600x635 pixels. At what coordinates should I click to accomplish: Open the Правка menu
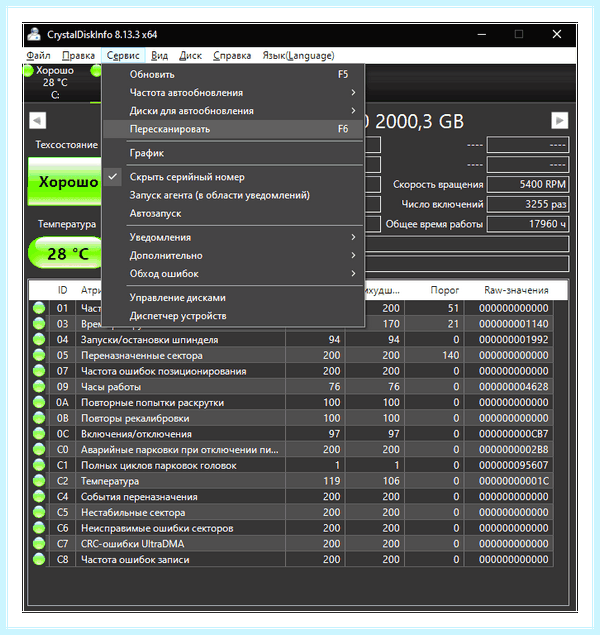coord(78,55)
